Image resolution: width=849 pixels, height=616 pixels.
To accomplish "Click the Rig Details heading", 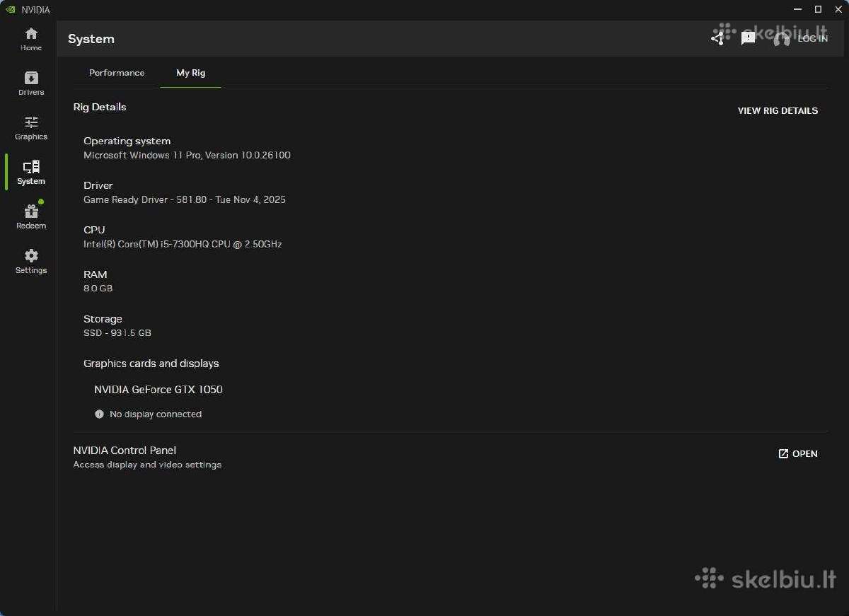I will (100, 107).
